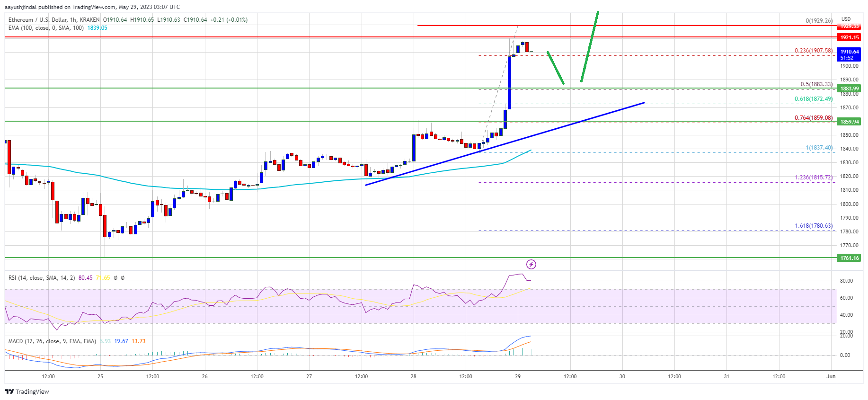This screenshot has height=400, width=868.
Task: Click the 1.618(1780.63) Fibonacci level label
Action: (x=813, y=226)
